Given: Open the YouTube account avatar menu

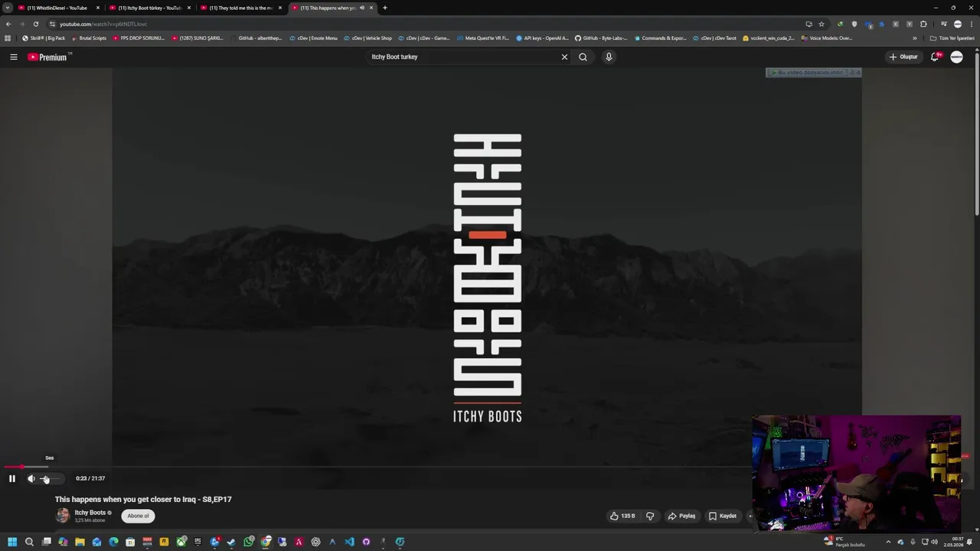Looking at the screenshot, I should click(x=956, y=57).
